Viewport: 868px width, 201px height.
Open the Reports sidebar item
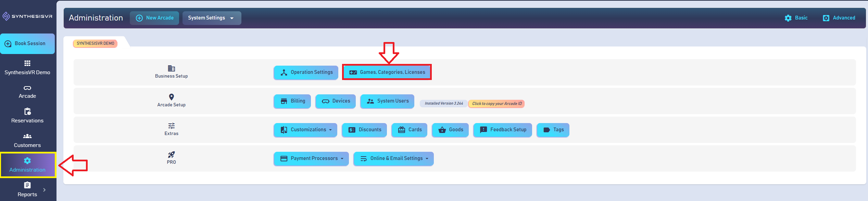coord(27,189)
